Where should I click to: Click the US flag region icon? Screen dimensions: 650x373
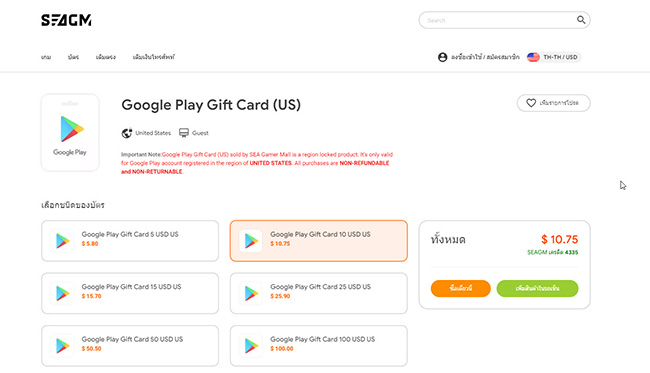point(533,57)
